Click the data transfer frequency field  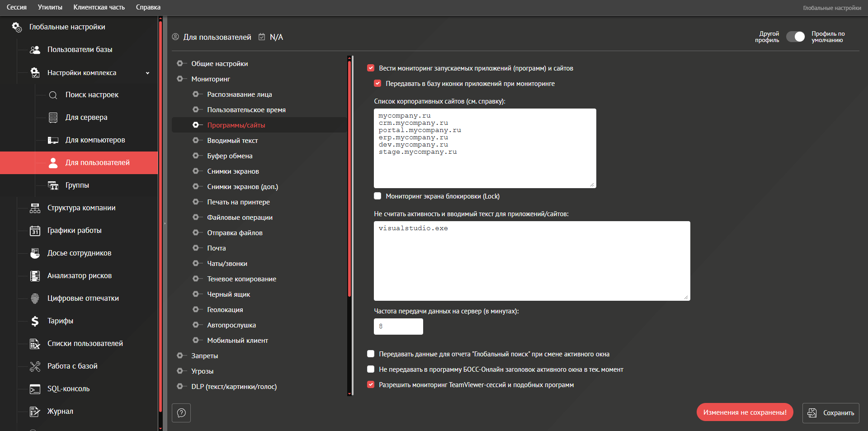tap(398, 327)
